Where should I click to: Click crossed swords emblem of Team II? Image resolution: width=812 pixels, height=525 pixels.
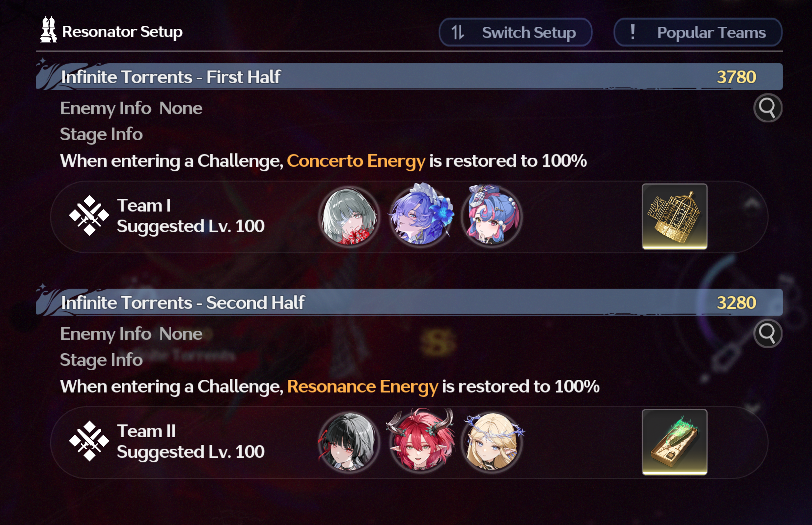89,441
